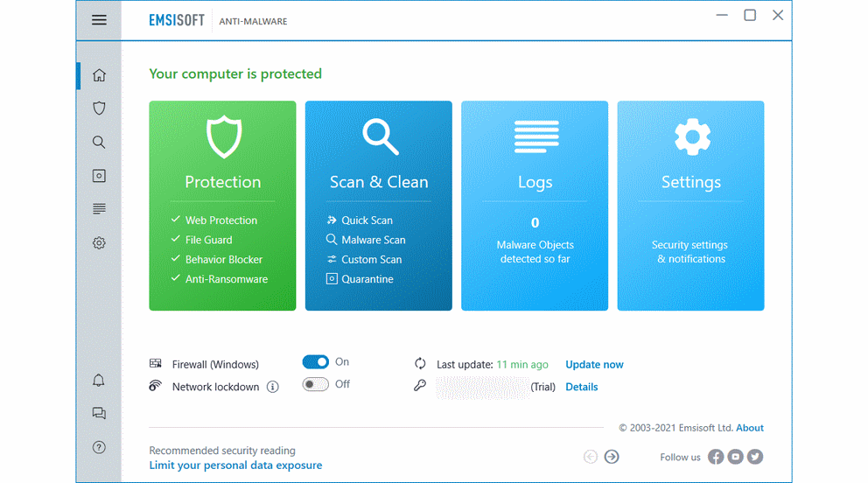Turn off the Firewall (Windows) toggle
Screen dimensions: 868x483
coord(316,362)
